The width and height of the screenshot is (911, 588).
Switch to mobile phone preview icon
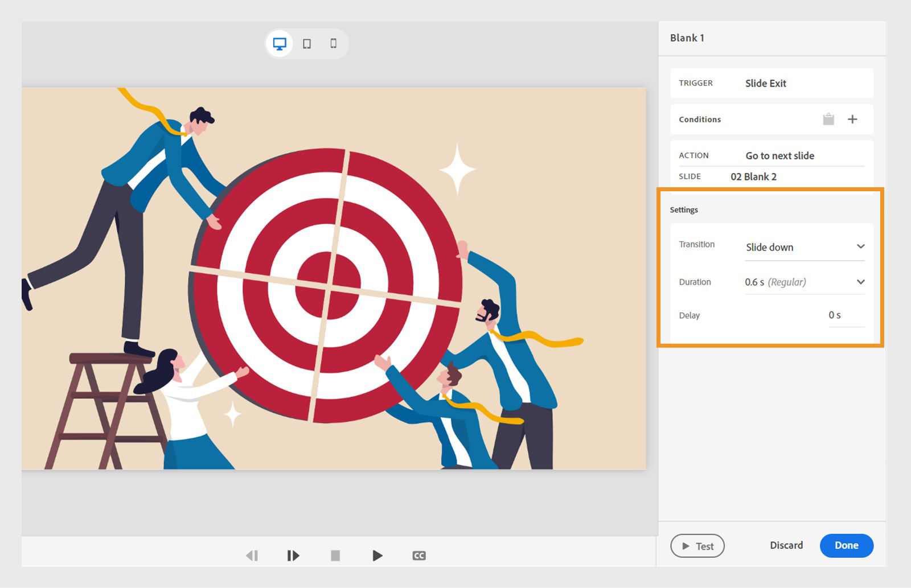pyautogui.click(x=334, y=43)
